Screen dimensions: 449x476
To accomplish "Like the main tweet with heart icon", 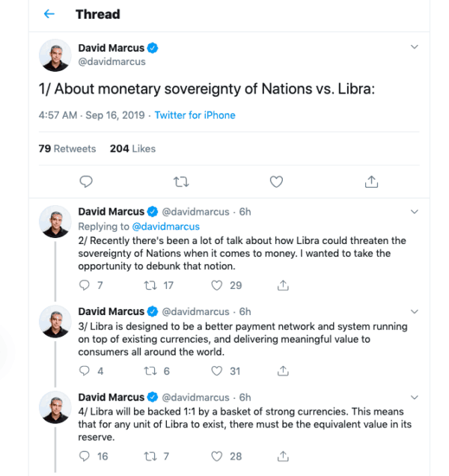I will pyautogui.click(x=276, y=181).
